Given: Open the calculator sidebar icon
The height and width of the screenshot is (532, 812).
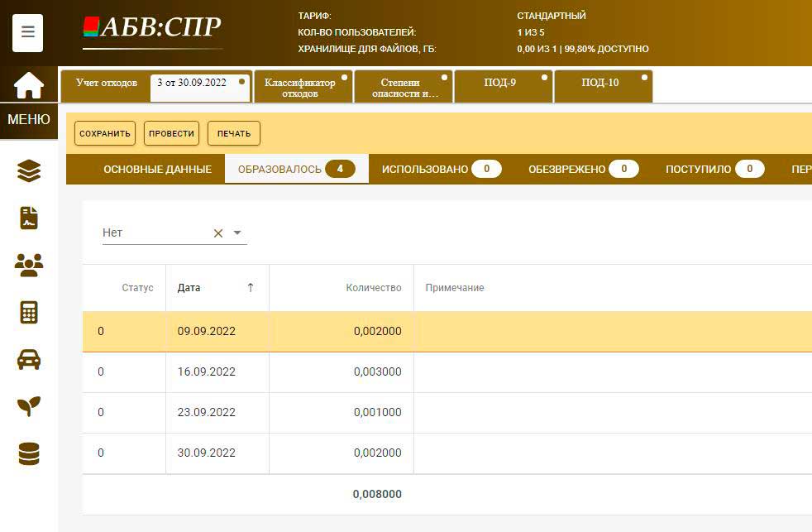Looking at the screenshot, I should coord(29,312).
